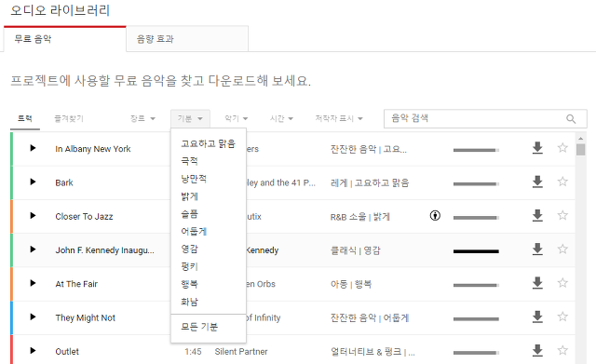Open the 시간 duration dropdown
This screenshot has height=364, width=596.
(x=281, y=118)
